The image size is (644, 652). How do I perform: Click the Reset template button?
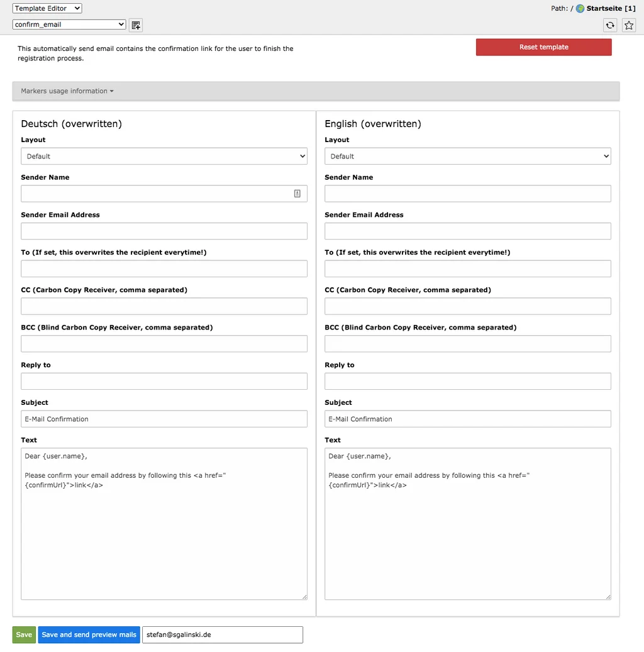543,47
